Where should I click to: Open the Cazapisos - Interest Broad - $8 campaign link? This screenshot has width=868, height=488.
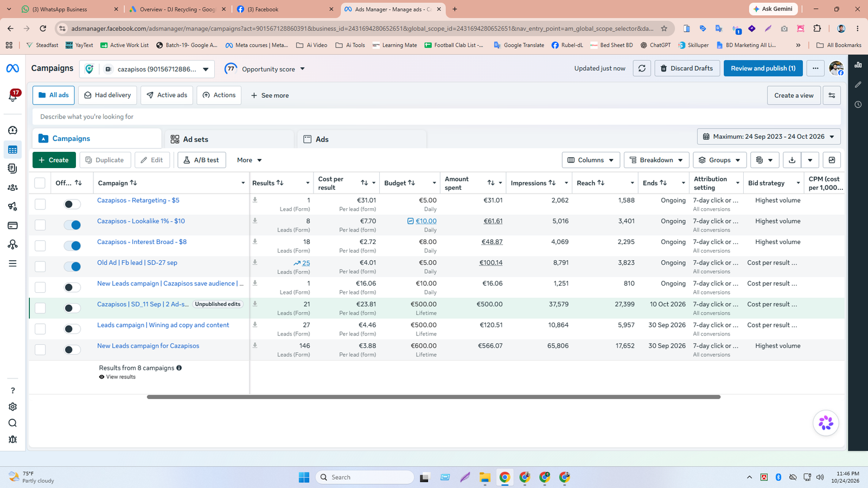[x=142, y=242]
